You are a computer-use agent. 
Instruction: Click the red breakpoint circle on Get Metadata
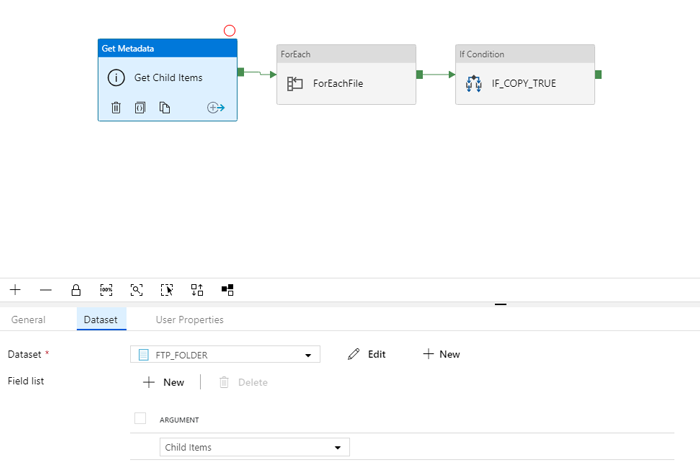tap(229, 31)
